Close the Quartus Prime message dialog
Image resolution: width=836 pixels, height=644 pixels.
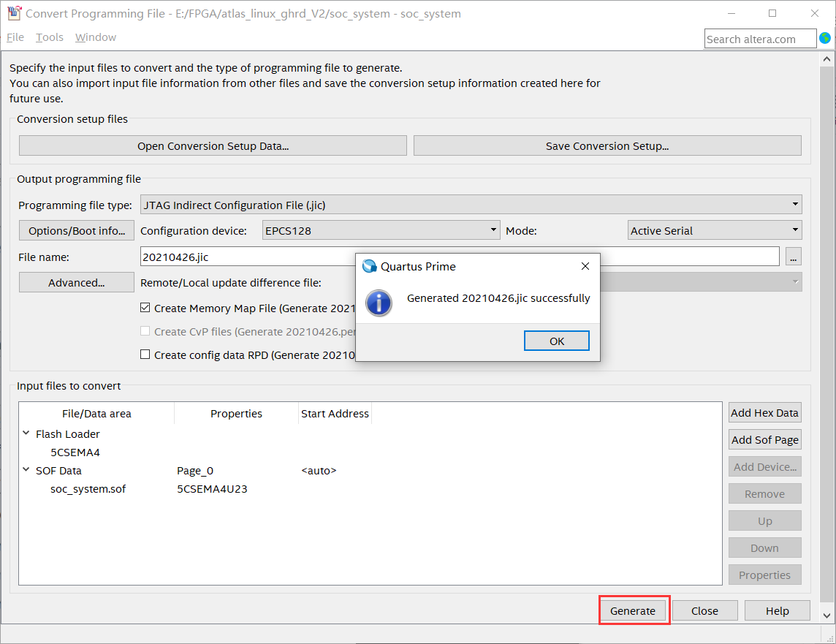pos(585,266)
